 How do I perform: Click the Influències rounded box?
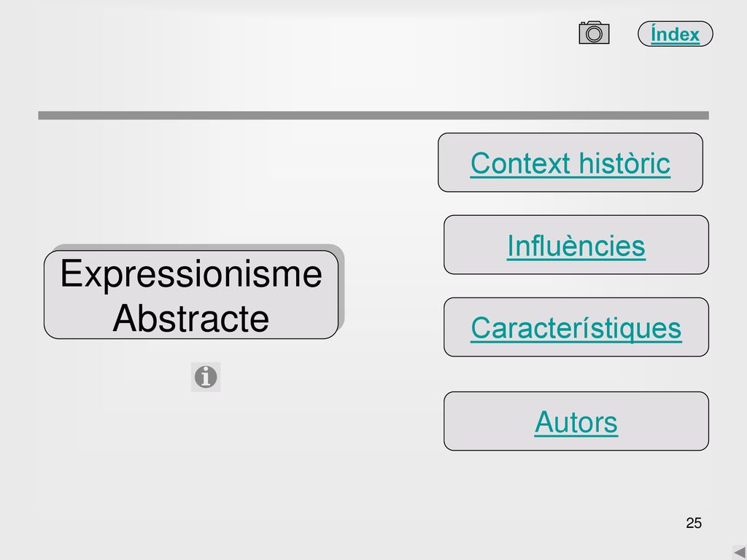click(x=576, y=245)
